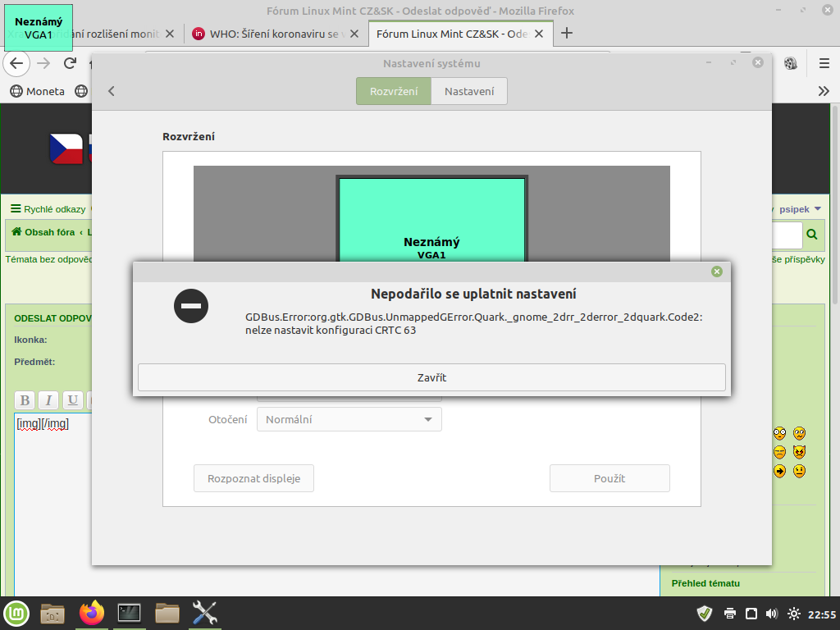Screen dimensions: 840x630
Task: Open a new Firefox tab
Action: (566, 34)
